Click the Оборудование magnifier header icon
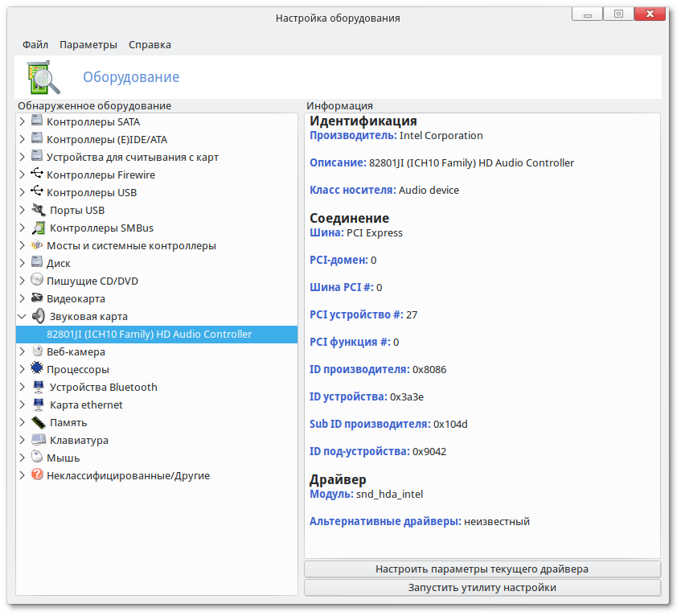 click(43, 77)
